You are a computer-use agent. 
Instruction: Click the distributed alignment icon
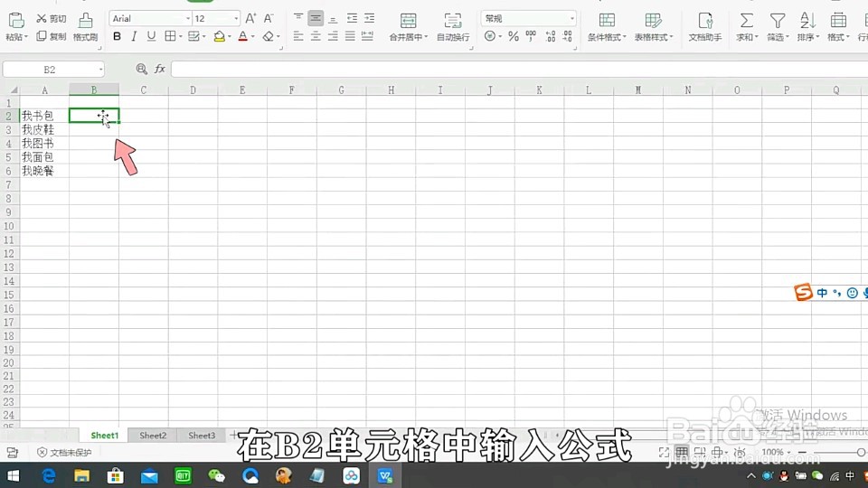click(367, 36)
